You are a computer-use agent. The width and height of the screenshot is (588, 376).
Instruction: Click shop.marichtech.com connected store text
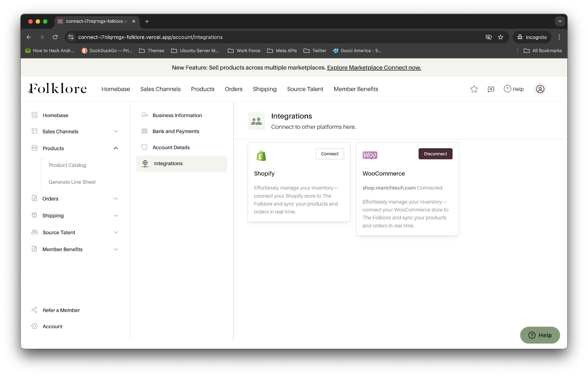389,188
